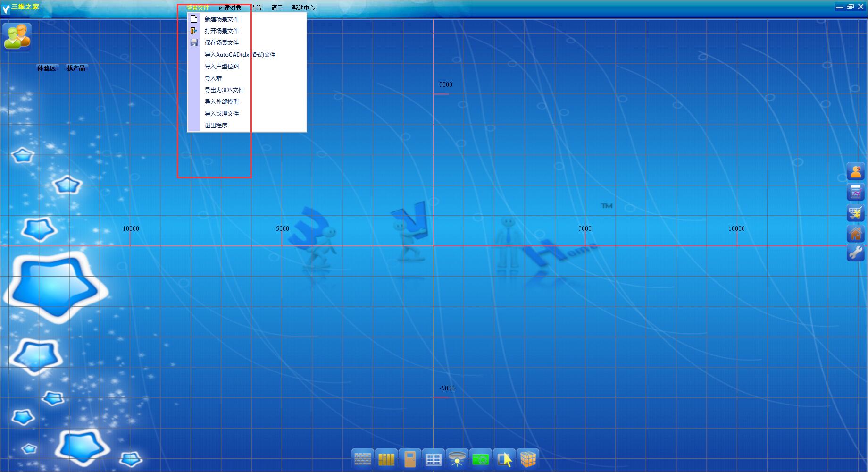868x472 pixels.
Task: Click the orange cube icon
Action: tap(528, 459)
